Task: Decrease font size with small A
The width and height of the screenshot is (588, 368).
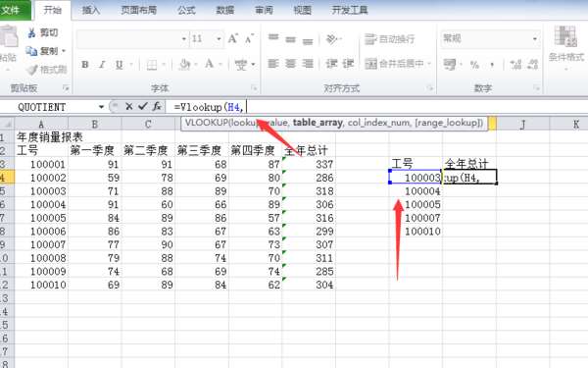Action: point(249,38)
